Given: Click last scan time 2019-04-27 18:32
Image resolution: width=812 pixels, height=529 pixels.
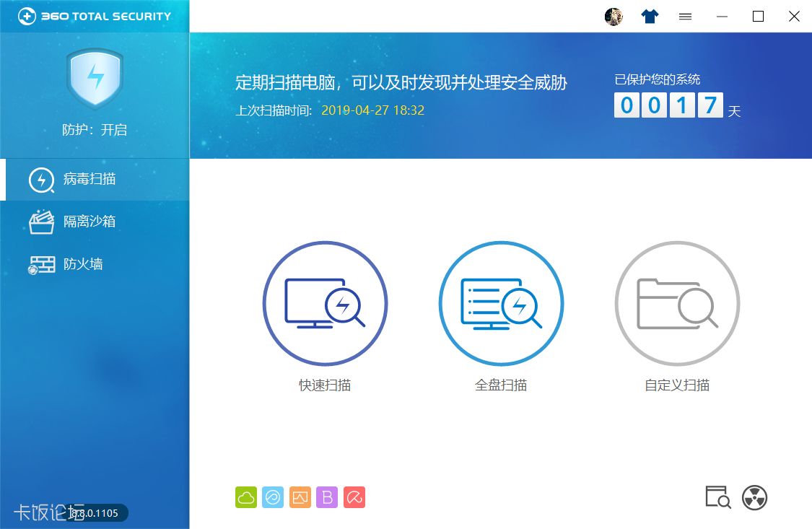Looking at the screenshot, I should click(373, 110).
